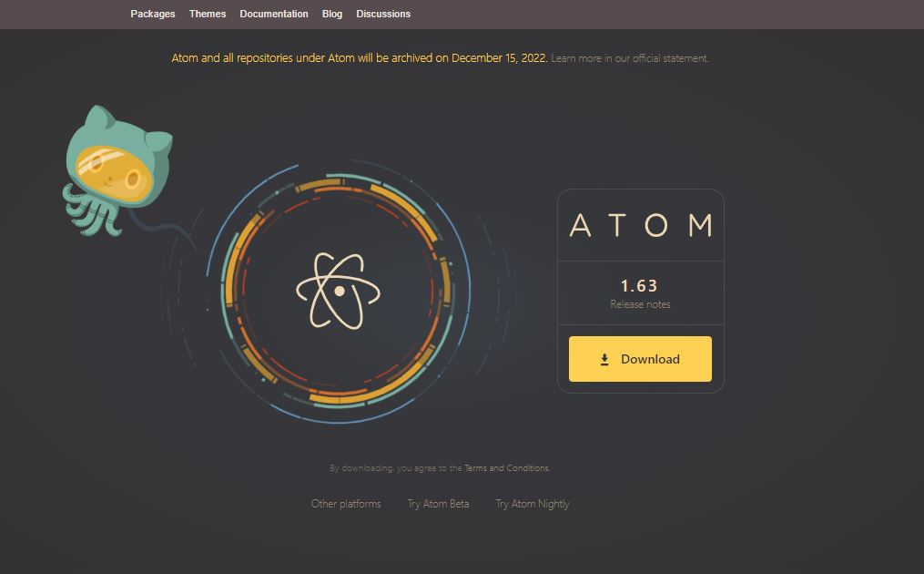The image size is (924, 574).
Task: Open the Try Atom Nightly link
Action: 533,504
